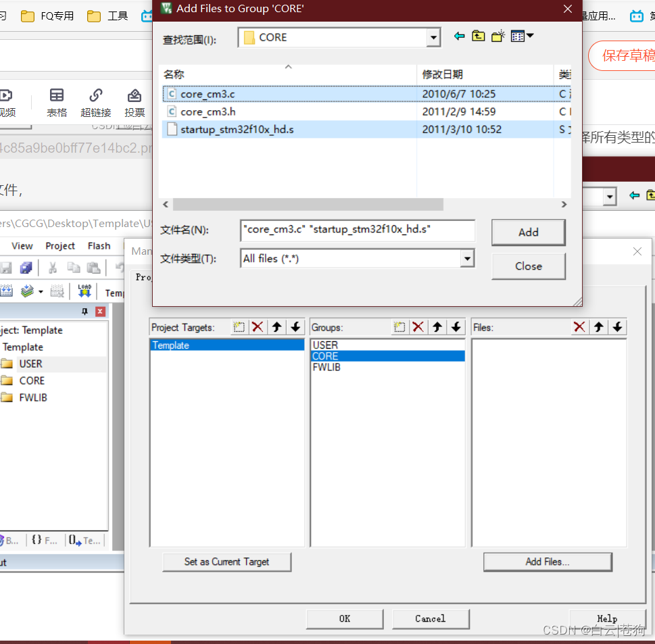
Task: Click Cancel in Manage Project Items dialog
Action: point(431,619)
